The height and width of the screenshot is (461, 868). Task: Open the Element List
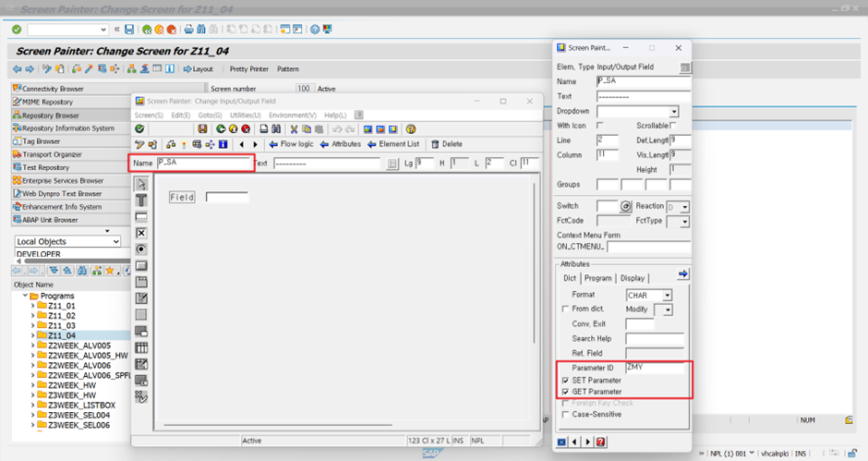coord(393,144)
